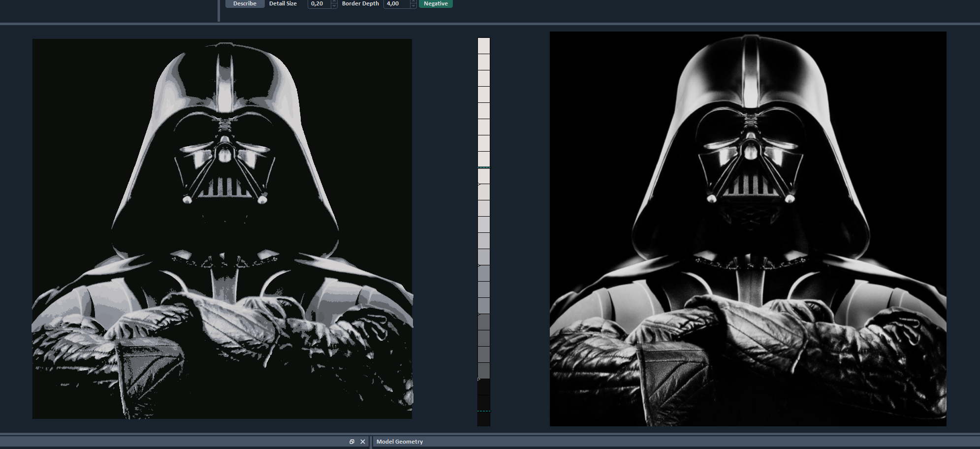980x449 pixels.
Task: Toggle the Negative option
Action: tap(435, 3)
